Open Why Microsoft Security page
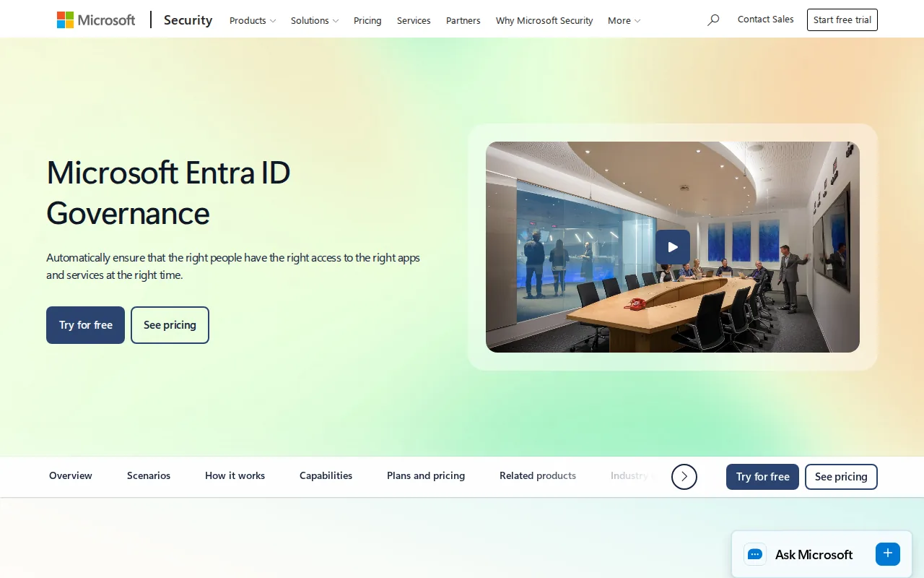Viewport: 924px width, 578px height. pos(544,20)
